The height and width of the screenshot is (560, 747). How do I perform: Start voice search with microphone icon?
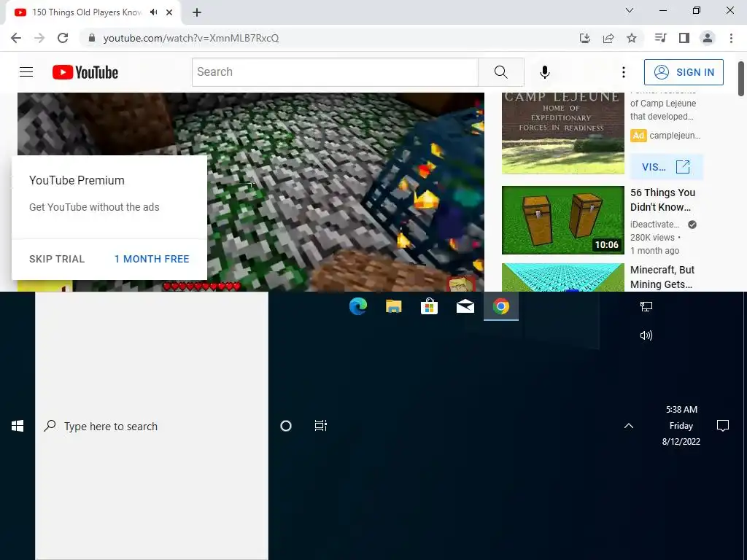[544, 72]
